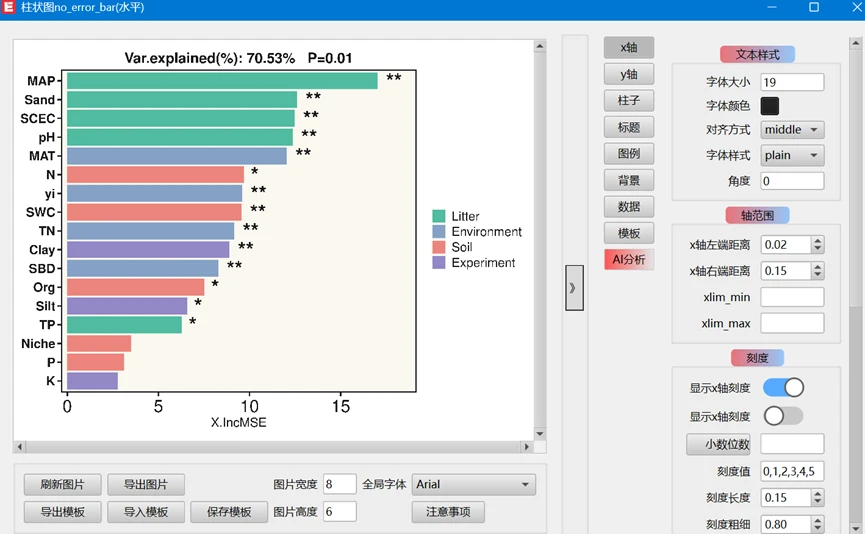Select the 图例 tab
The height and width of the screenshot is (534, 865).
coord(629,154)
